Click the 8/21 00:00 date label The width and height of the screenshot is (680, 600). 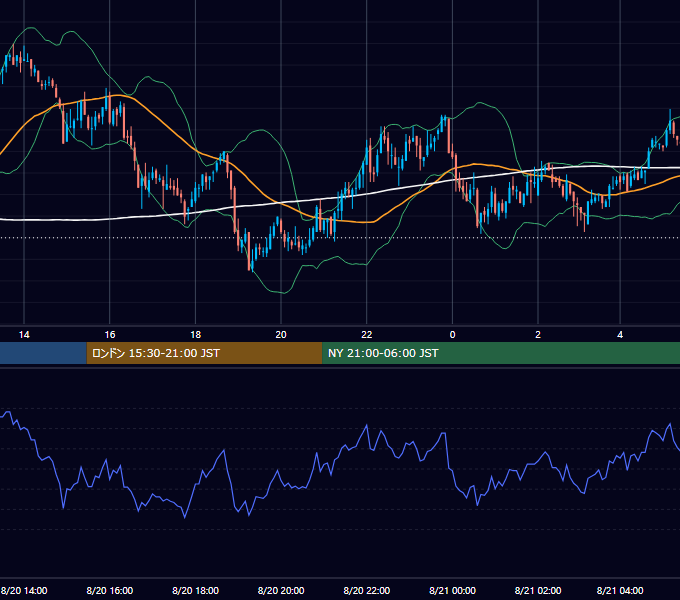click(x=452, y=590)
